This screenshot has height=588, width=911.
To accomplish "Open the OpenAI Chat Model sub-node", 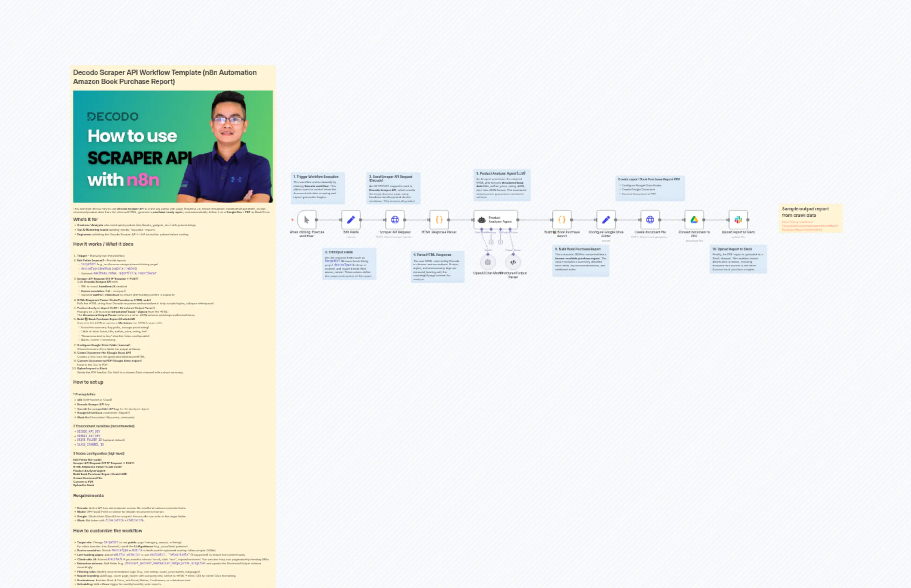I will click(x=488, y=262).
